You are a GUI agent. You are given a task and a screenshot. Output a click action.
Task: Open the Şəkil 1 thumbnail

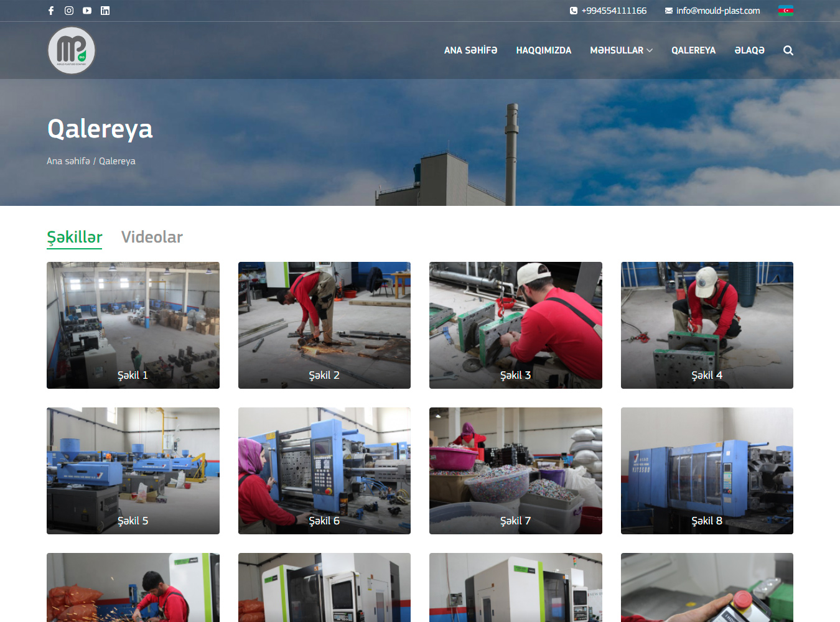pos(133,325)
